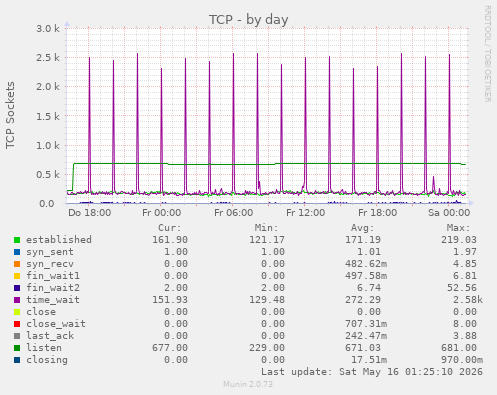Click established average value 171.19
The width and height of the screenshot is (497, 395).
coord(363,240)
